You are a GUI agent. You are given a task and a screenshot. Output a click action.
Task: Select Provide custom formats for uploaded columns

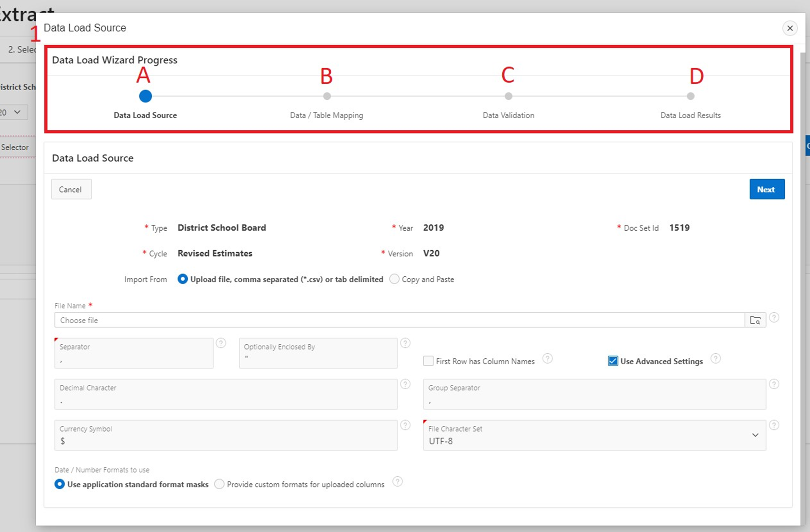[x=219, y=484]
